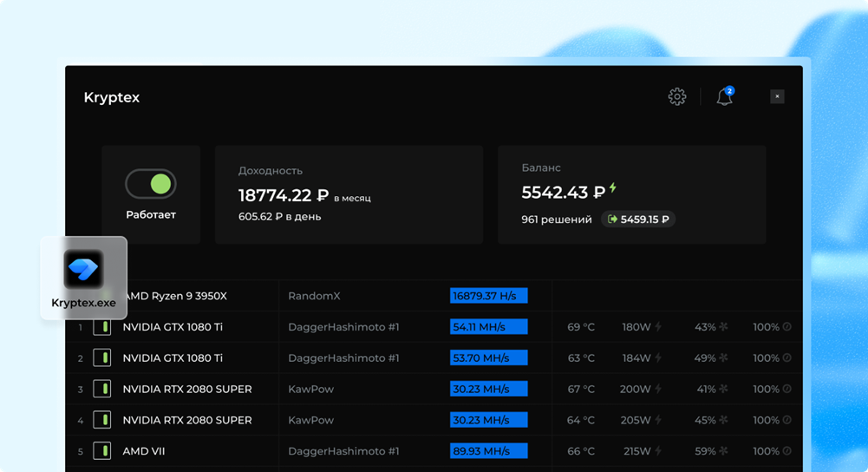Select the AMD Ryzen 9 3950X row
The image size is (868, 472).
(x=176, y=296)
